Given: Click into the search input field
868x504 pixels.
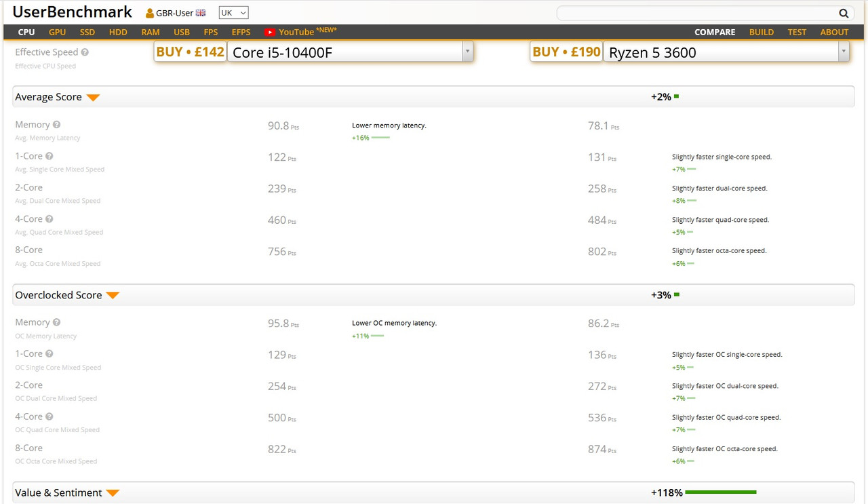Looking at the screenshot, I should tap(697, 13).
